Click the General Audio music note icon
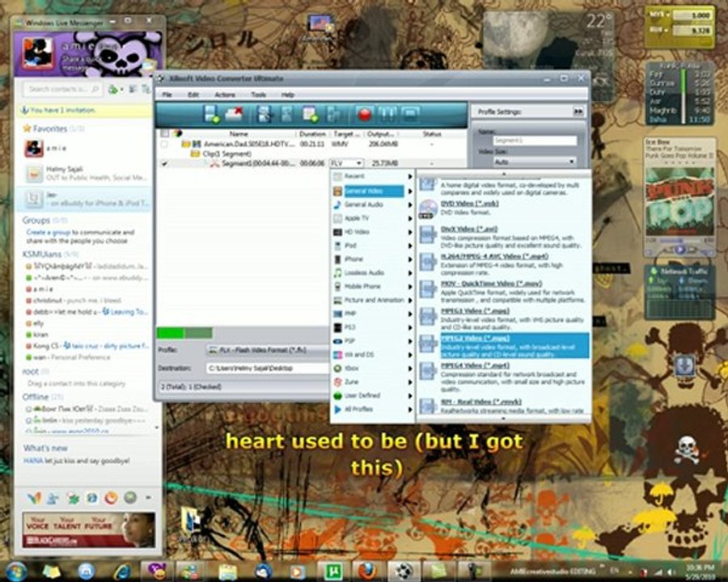 pos(337,205)
